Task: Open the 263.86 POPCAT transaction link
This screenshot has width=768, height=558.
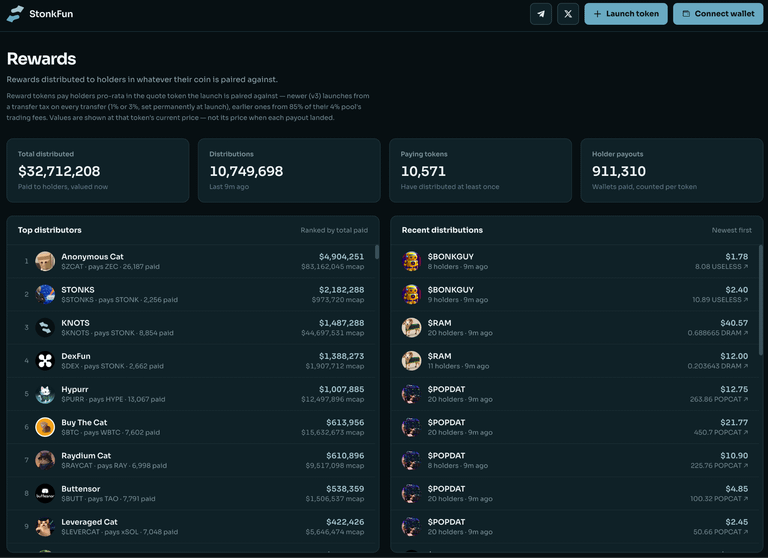Action: click(x=719, y=399)
